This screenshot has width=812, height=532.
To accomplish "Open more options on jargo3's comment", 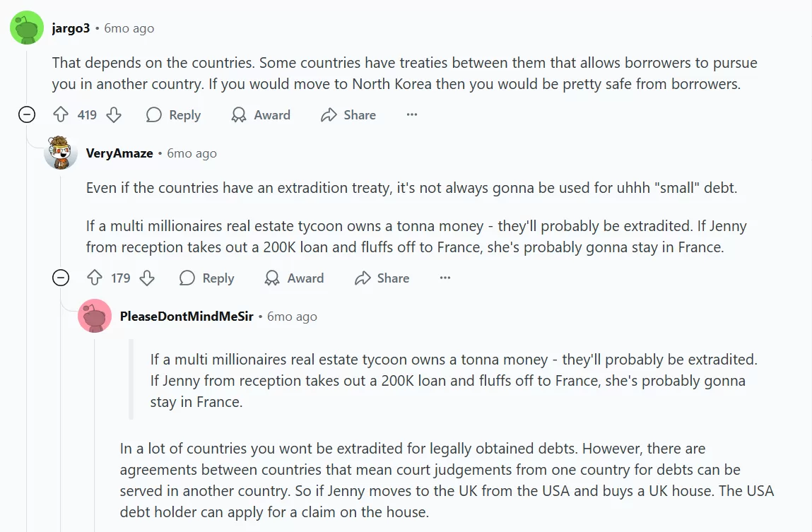I will (x=412, y=115).
